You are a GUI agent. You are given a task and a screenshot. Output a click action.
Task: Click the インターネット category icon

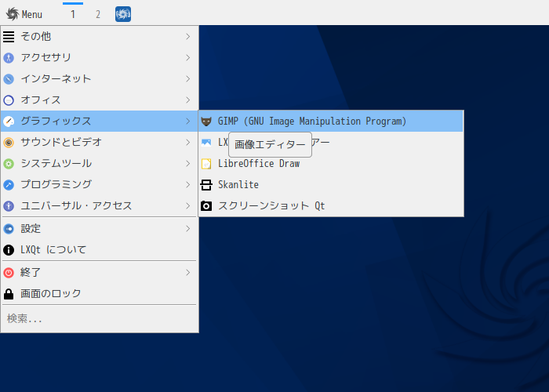[9, 78]
